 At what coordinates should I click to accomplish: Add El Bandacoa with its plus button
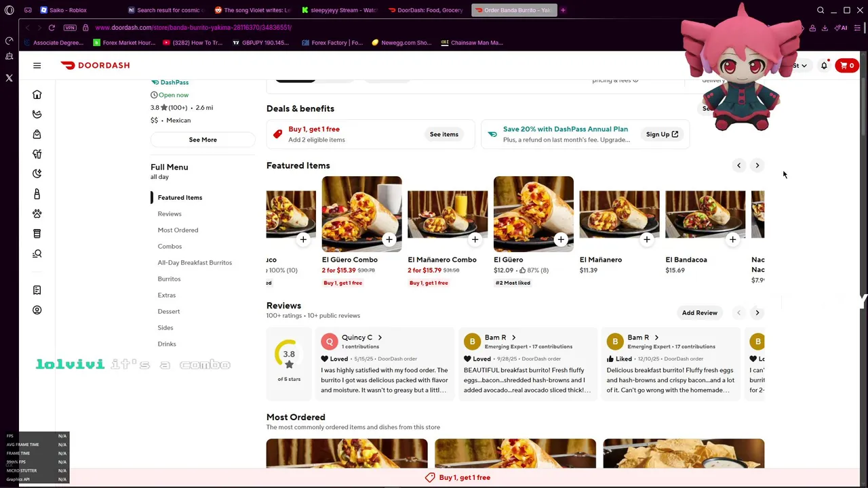[x=732, y=239]
